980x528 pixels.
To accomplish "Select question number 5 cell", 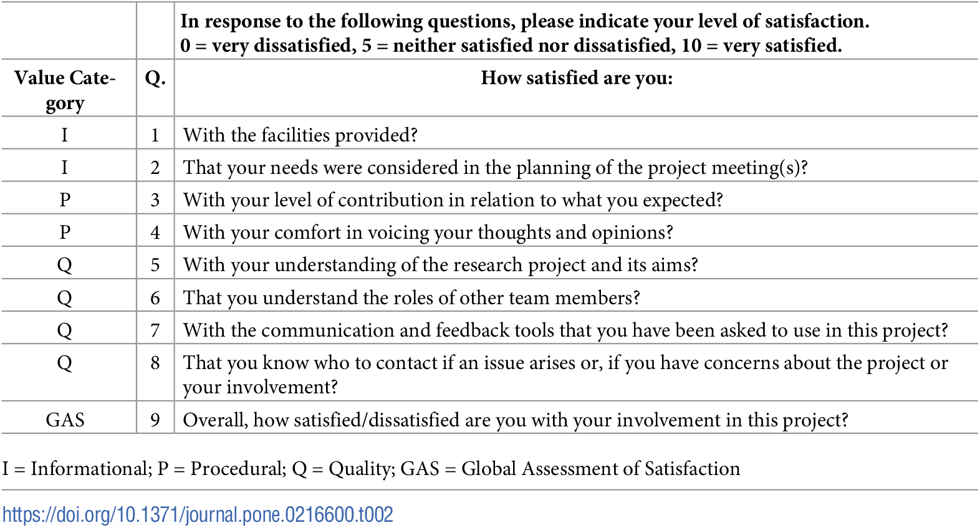I will click(155, 265).
